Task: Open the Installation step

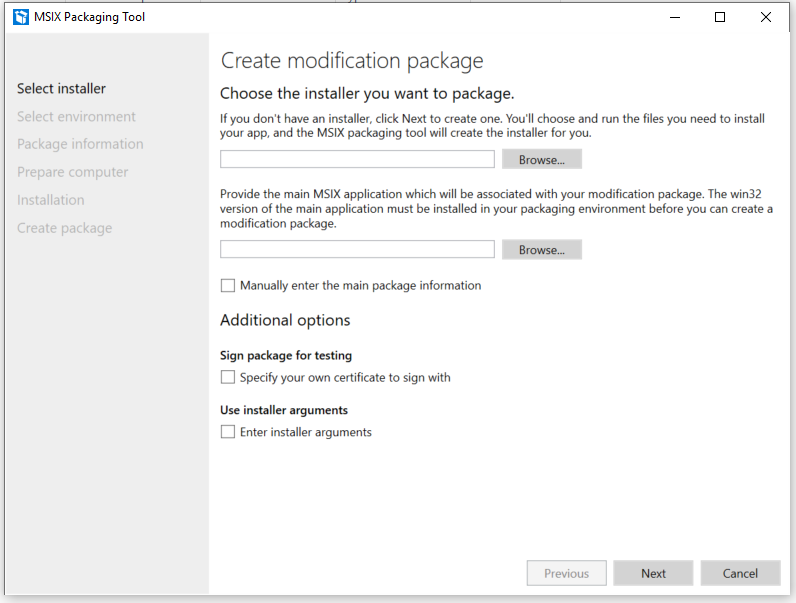Action: tap(51, 200)
